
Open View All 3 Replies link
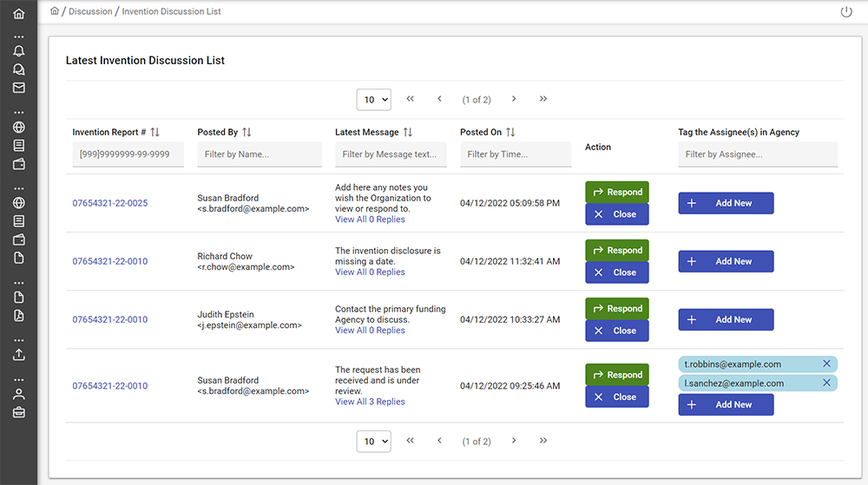click(x=370, y=402)
